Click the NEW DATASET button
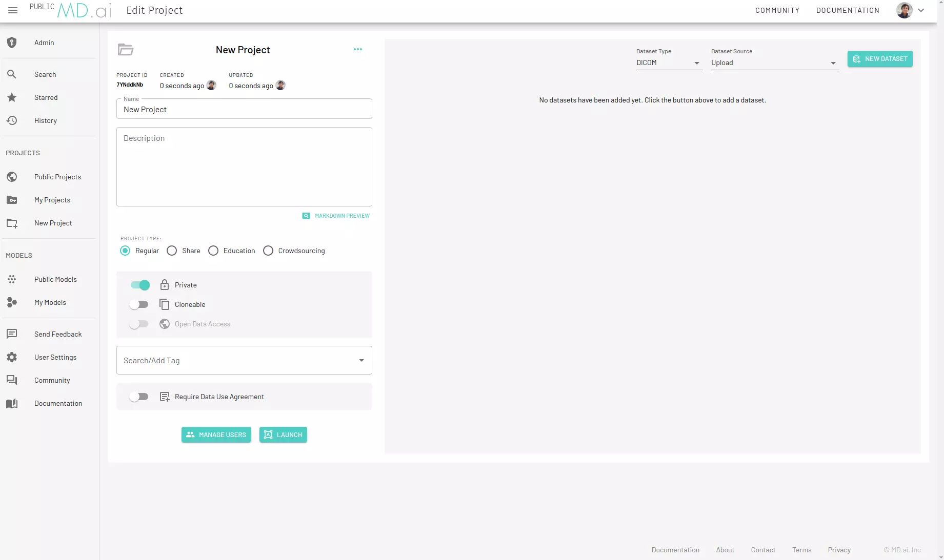944x560 pixels. [880, 59]
